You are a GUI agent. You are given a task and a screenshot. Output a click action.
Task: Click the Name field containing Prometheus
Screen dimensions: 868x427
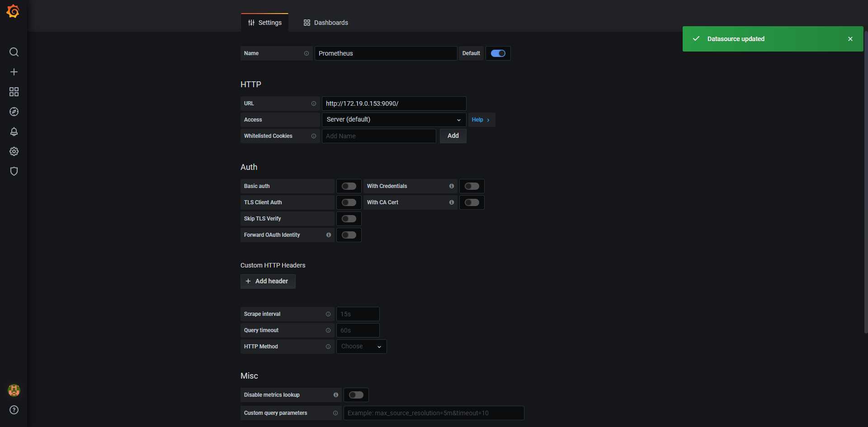pos(386,53)
